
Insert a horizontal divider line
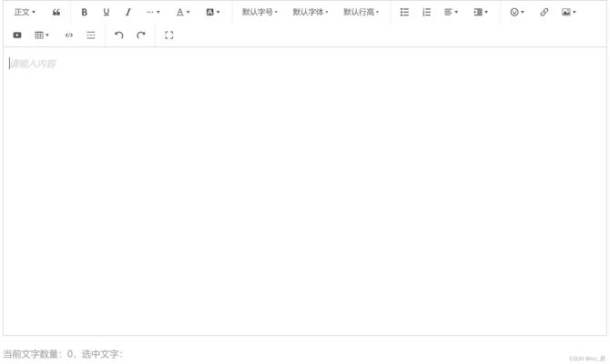91,35
